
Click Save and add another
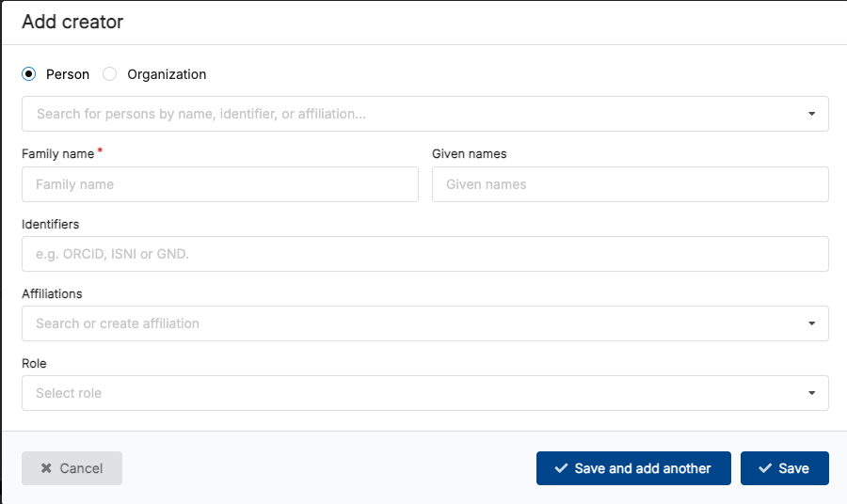click(x=632, y=468)
